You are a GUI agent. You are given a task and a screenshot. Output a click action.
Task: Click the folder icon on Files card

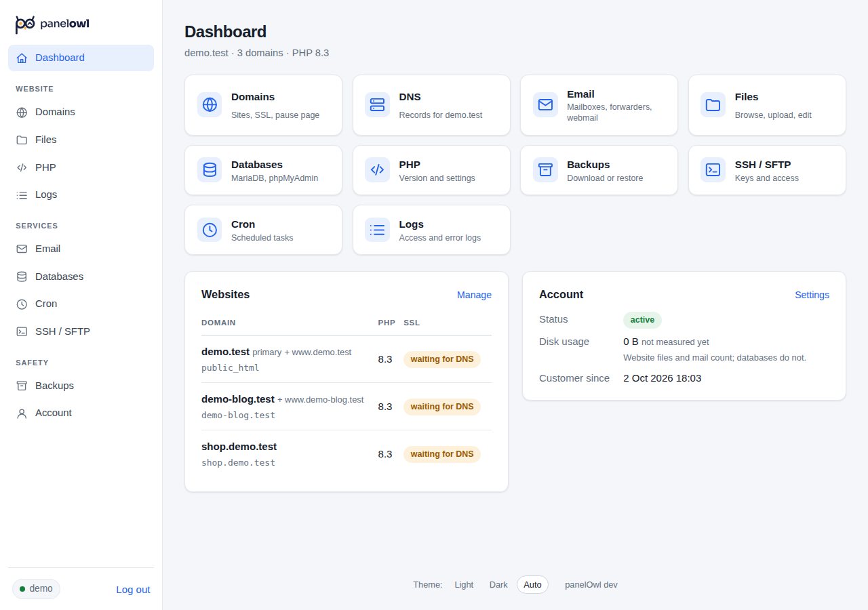click(713, 104)
